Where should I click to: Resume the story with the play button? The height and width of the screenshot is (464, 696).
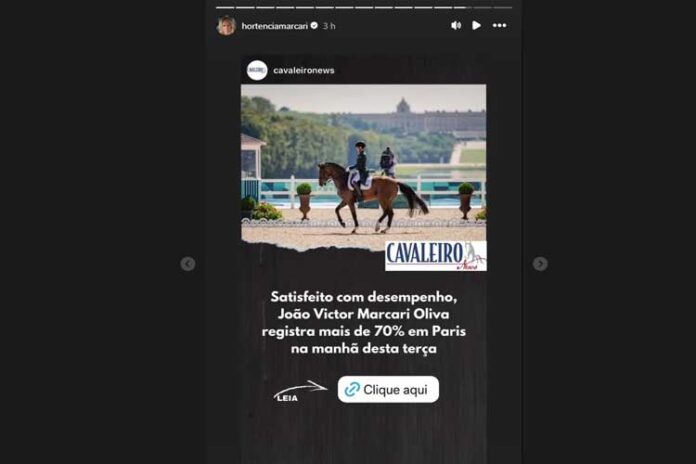(x=476, y=25)
